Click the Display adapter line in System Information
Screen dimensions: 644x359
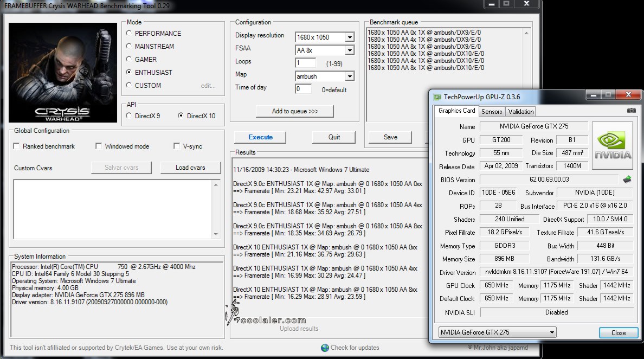78,295
